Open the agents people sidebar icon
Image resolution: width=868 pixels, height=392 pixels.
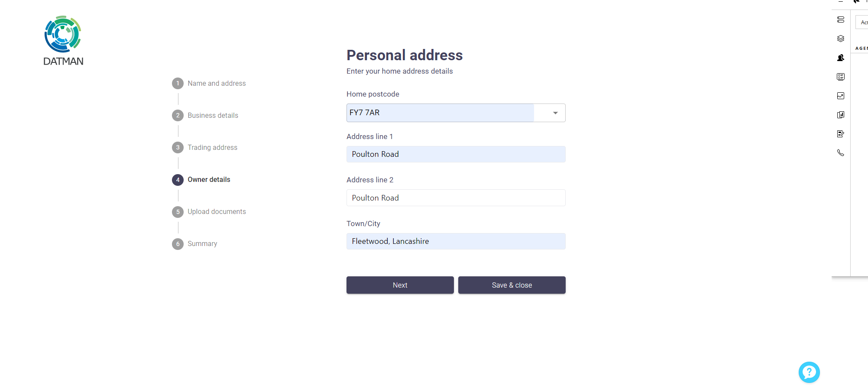click(x=841, y=58)
